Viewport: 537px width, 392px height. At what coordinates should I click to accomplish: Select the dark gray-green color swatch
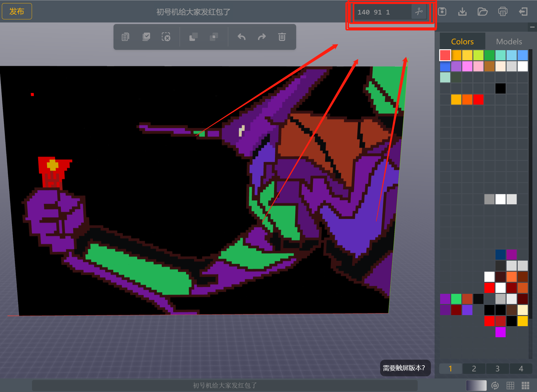[x=456, y=78]
